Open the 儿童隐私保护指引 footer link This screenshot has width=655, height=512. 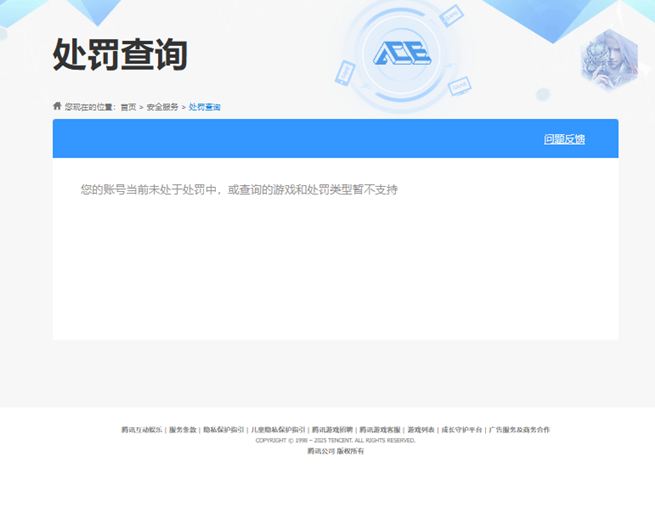point(278,430)
